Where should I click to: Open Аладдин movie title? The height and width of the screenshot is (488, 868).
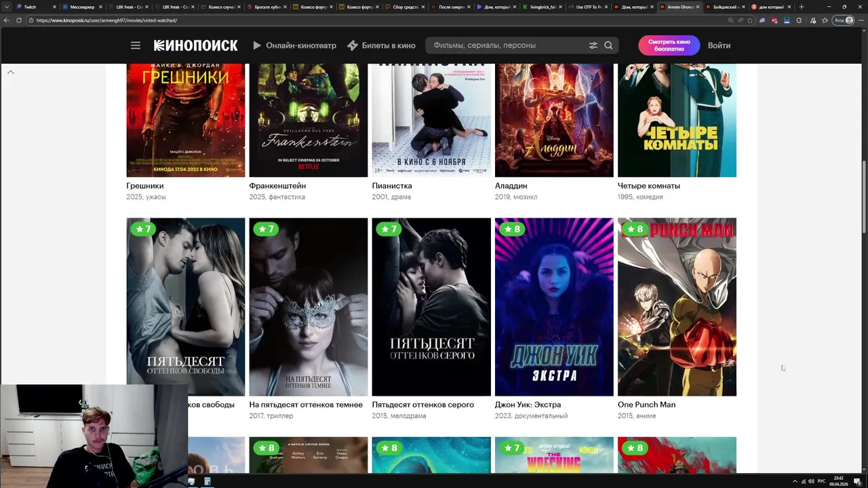(511, 186)
